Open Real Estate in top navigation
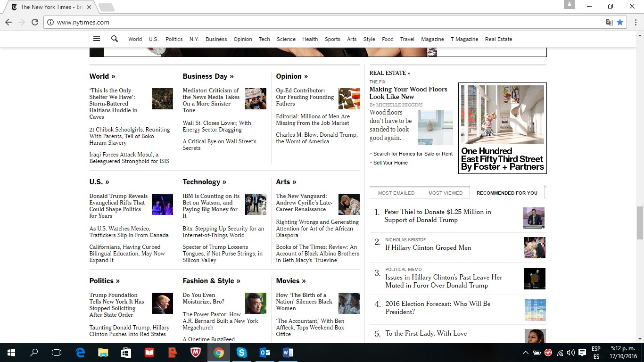The height and width of the screenshot is (362, 644). pyautogui.click(x=498, y=39)
